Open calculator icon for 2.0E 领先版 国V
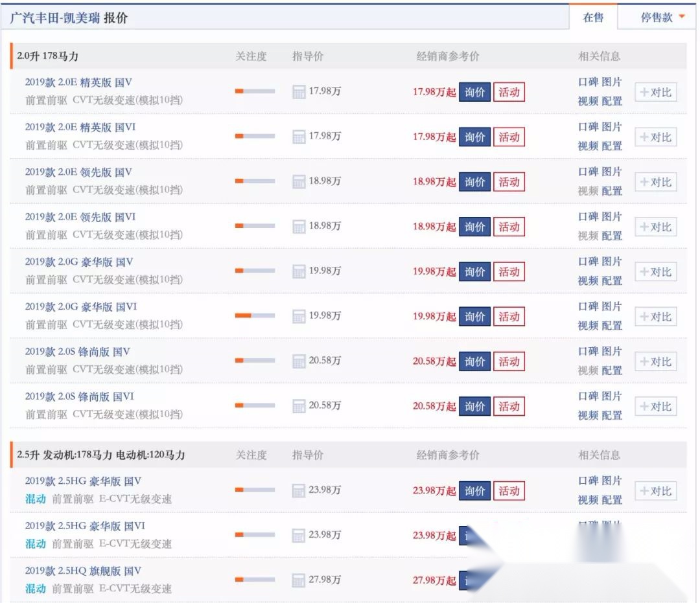The image size is (700, 603). tap(299, 181)
